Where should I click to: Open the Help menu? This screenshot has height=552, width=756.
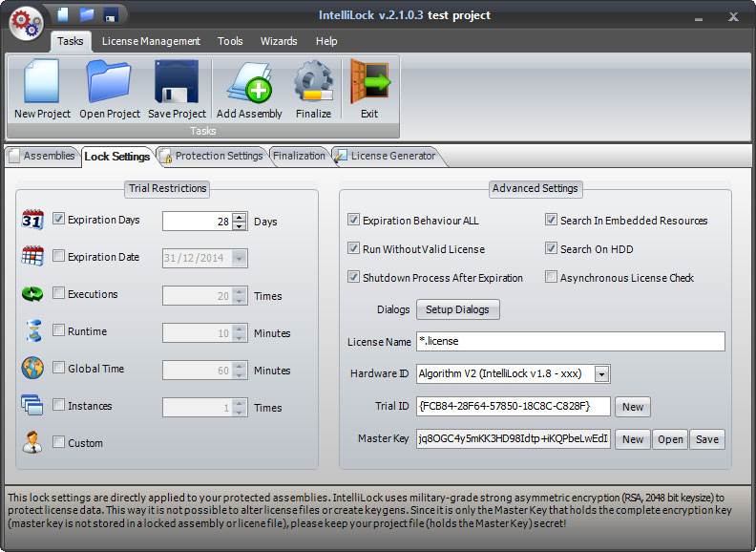coord(326,41)
